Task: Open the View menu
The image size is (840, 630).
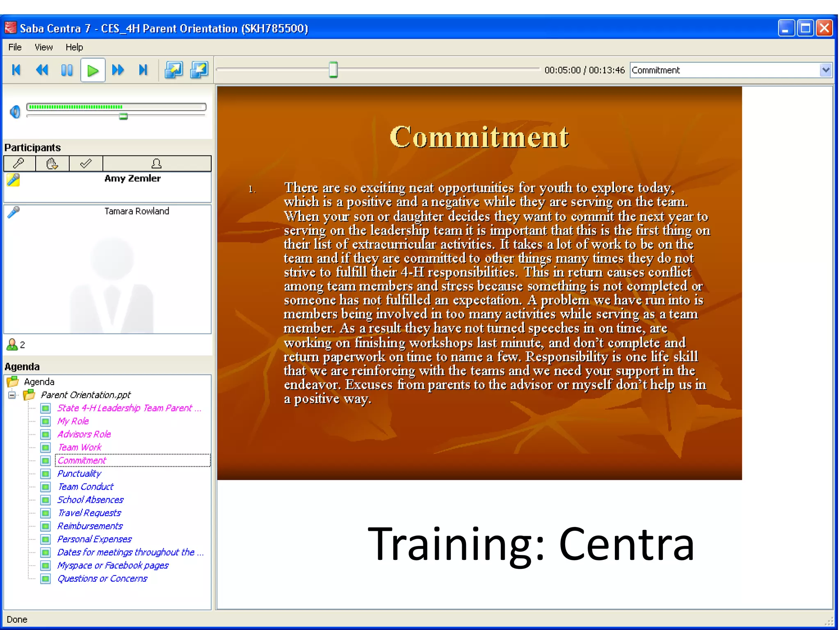Action: 43,47
